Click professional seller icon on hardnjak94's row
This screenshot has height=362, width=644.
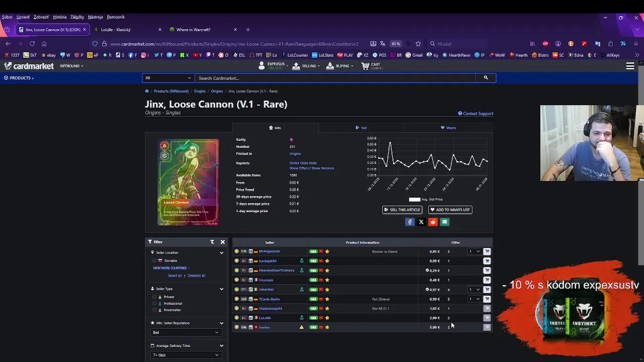point(302,261)
